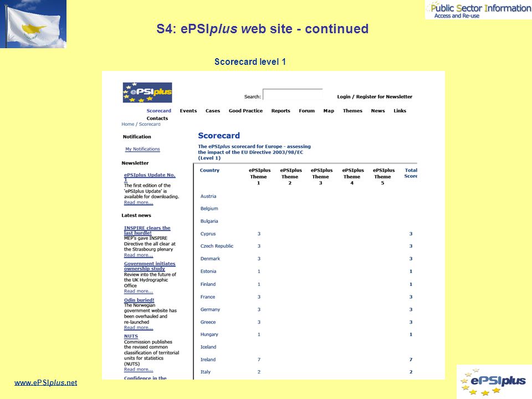Screen dimensions: 532x399
Task: Select Ireland in the country list
Action: coord(208,360)
